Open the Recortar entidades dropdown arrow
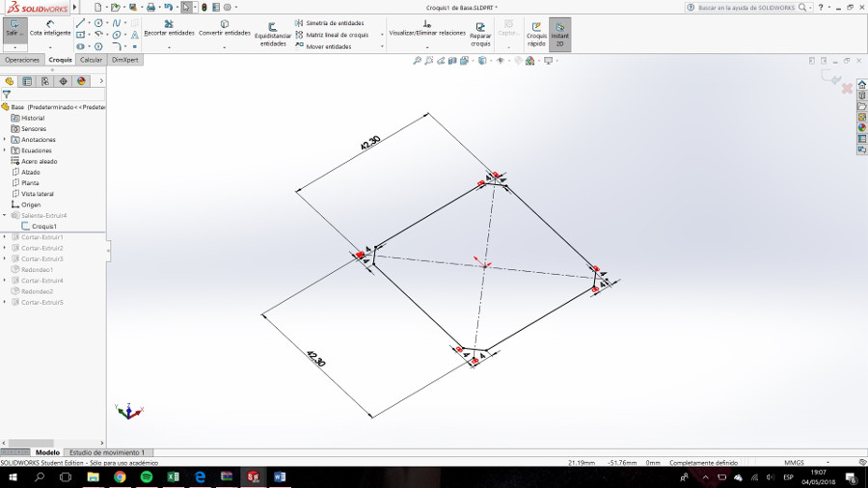Viewport: 868px width, 488px height. pos(169,47)
